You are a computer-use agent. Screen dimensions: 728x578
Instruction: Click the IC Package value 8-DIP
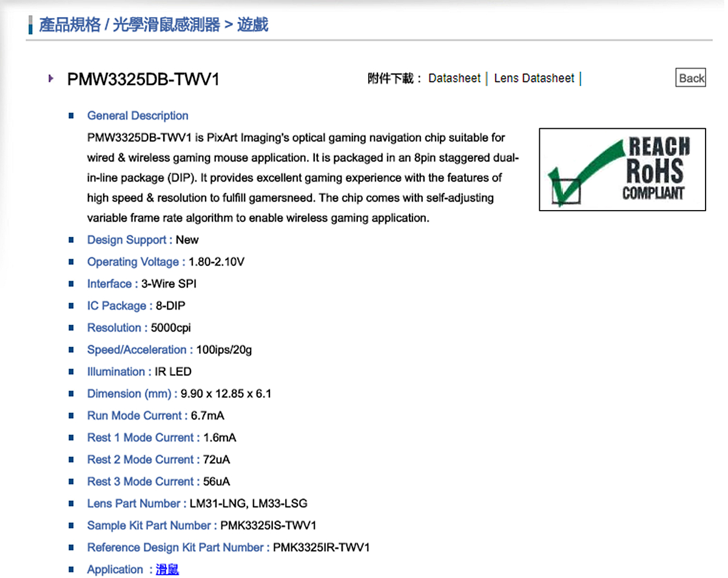click(x=170, y=305)
